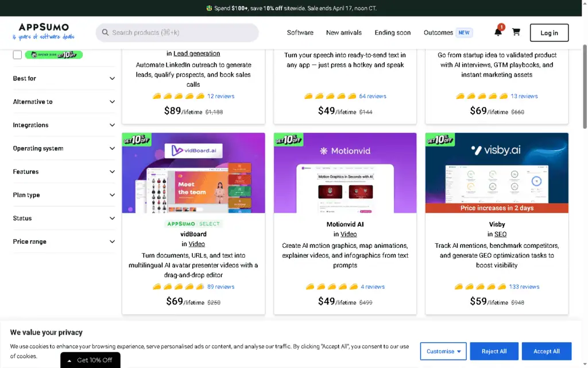
Task: Open the Video category link under vidBoard
Action: pyautogui.click(x=196, y=244)
